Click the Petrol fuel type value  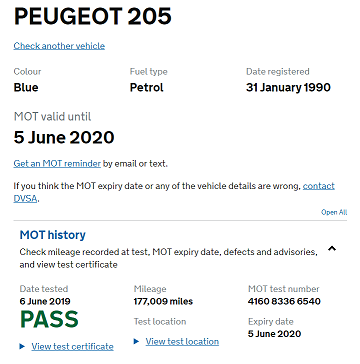pos(147,87)
